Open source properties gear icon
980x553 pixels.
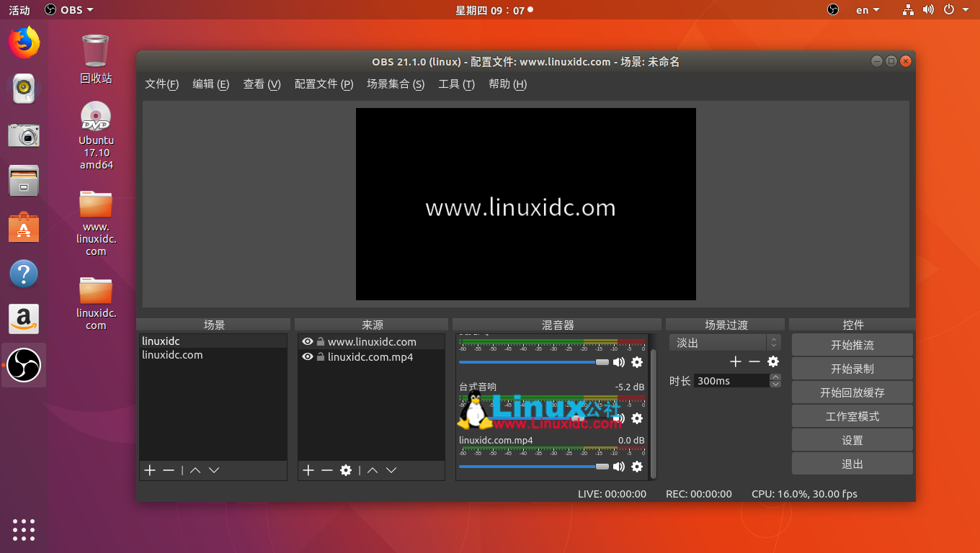tap(346, 470)
